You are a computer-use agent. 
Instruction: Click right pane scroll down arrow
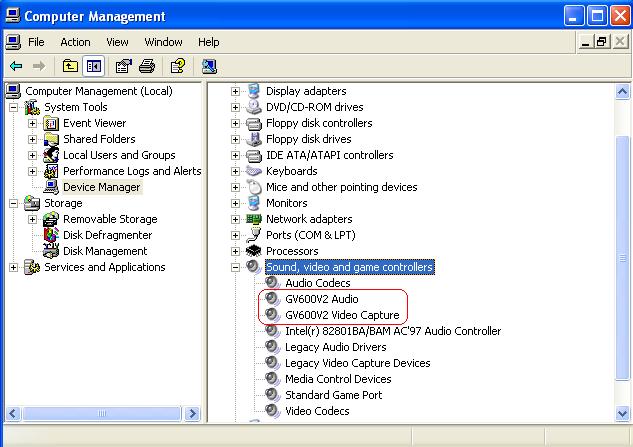click(623, 413)
